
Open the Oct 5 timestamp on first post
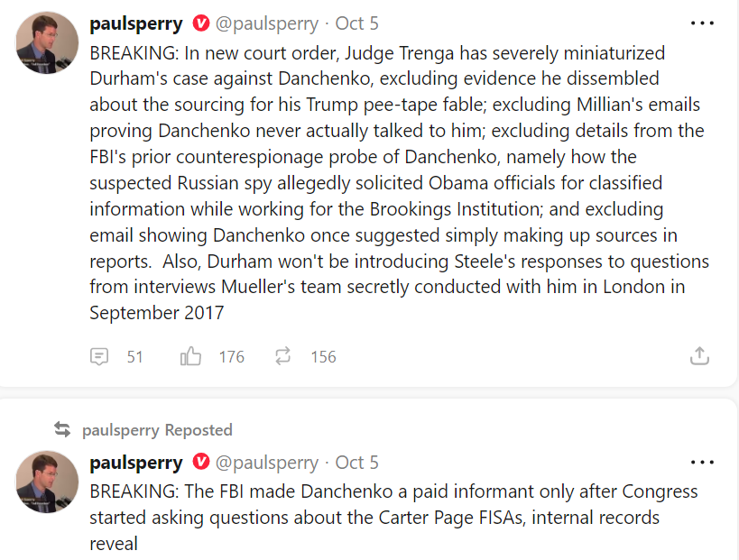[x=357, y=23]
